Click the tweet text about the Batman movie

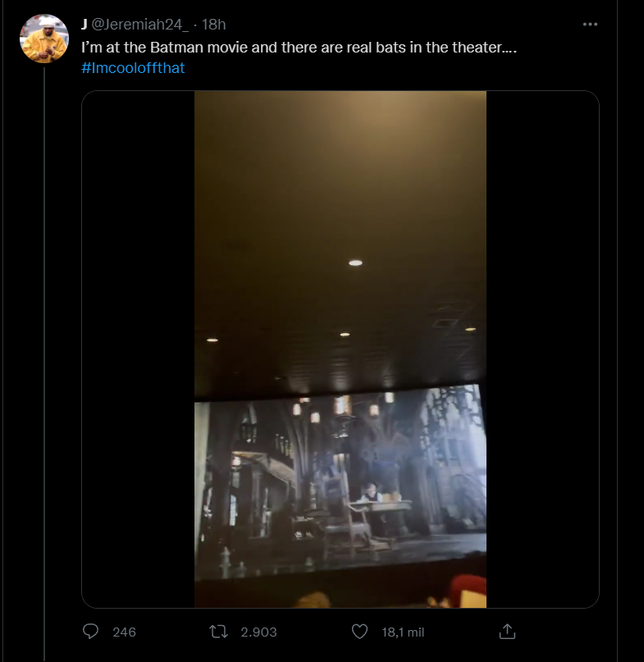tap(299, 48)
